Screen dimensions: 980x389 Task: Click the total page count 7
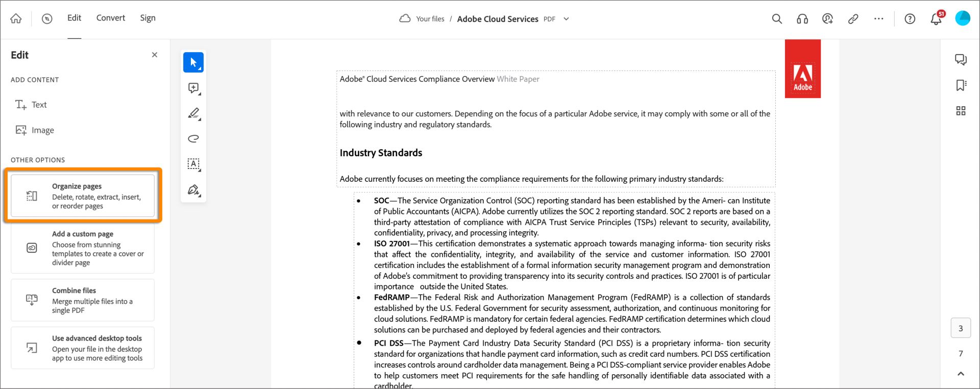961,353
